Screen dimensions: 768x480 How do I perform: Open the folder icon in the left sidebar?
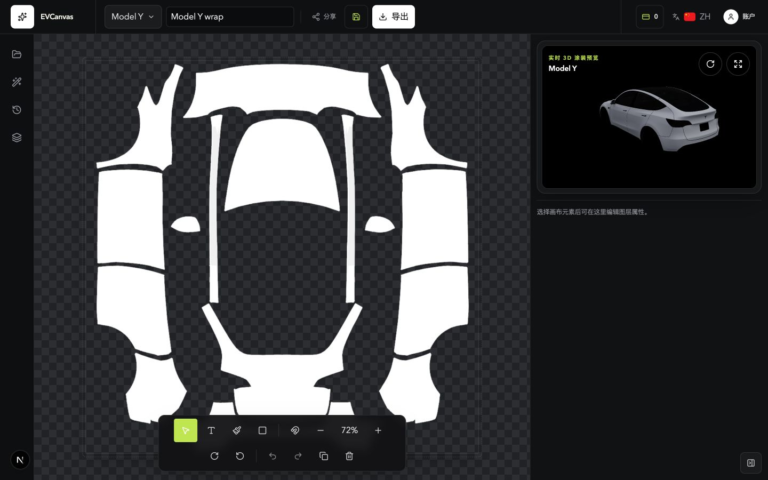point(17,54)
